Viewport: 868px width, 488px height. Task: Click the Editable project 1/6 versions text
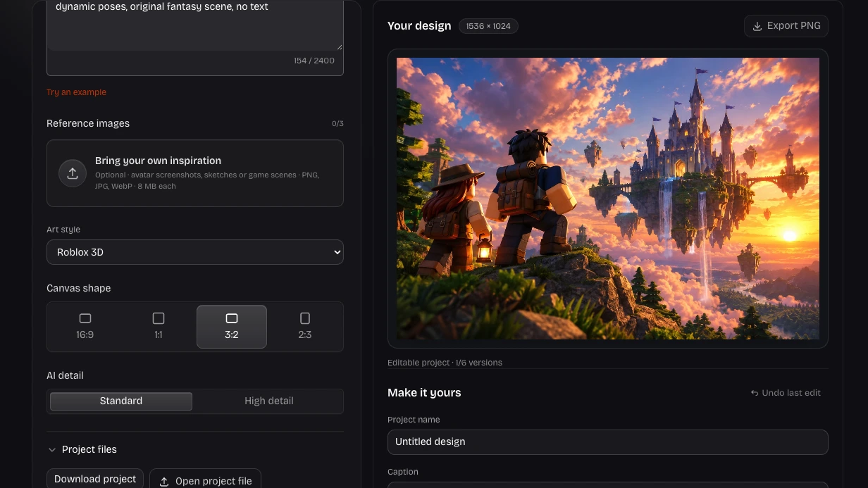pos(445,363)
